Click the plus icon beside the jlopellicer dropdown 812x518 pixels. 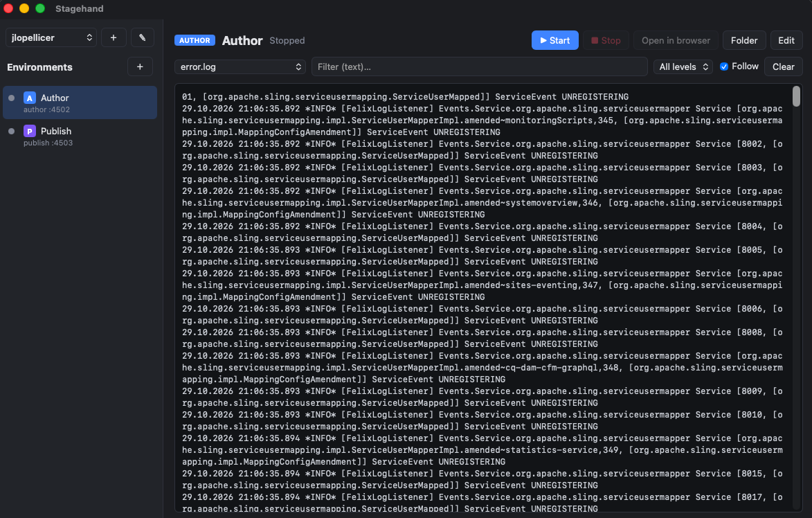coord(114,38)
